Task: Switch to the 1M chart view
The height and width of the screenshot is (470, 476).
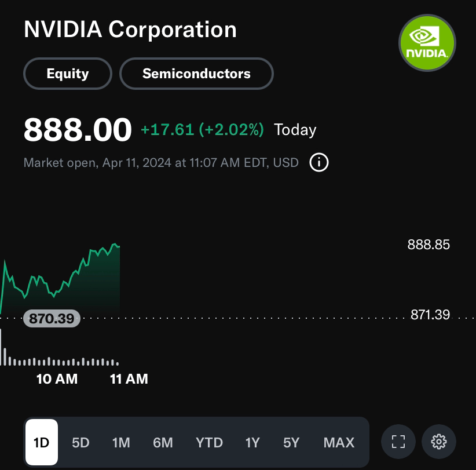Action: [122, 442]
